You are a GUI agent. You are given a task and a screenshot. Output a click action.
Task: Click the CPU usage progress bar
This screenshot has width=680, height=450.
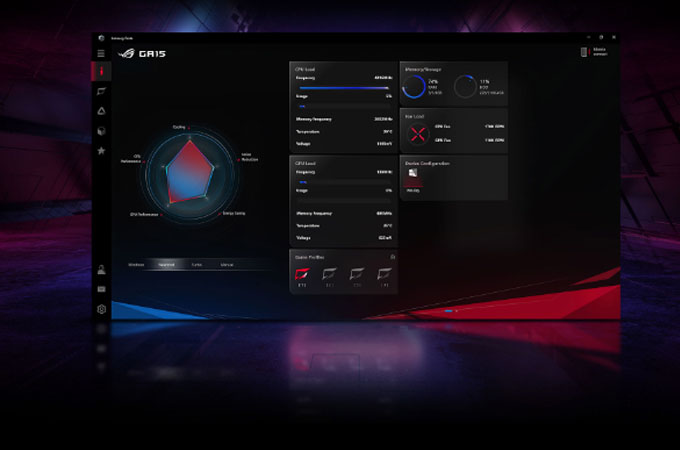pyautogui.click(x=344, y=106)
